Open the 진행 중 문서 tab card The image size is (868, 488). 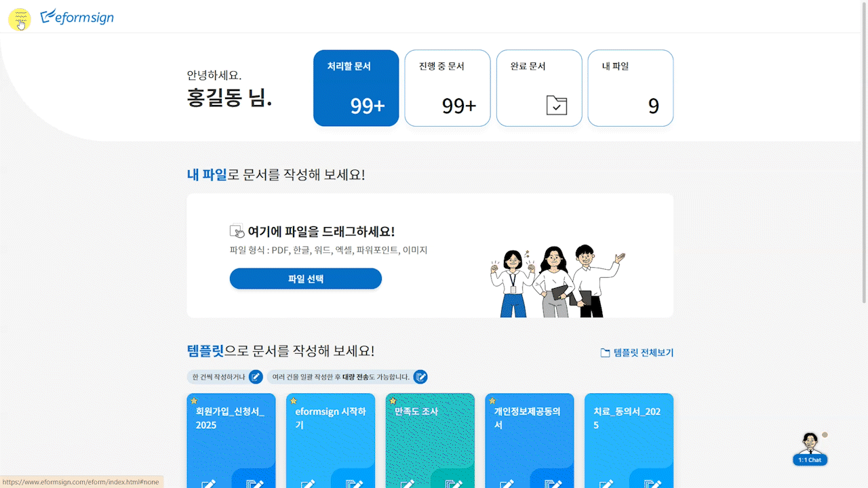pyautogui.click(x=448, y=88)
